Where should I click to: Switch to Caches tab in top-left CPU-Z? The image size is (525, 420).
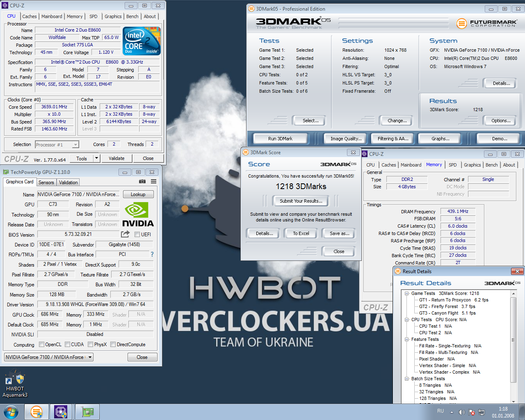(30, 16)
